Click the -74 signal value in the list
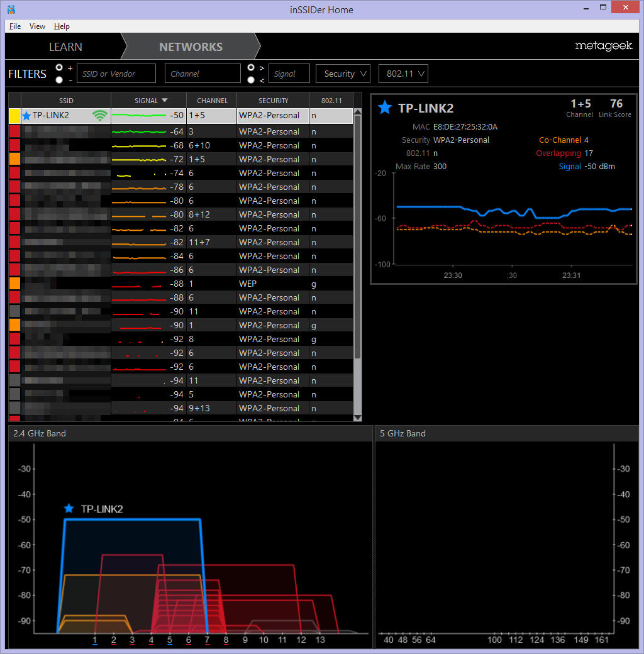This screenshot has width=644, height=654. click(177, 173)
